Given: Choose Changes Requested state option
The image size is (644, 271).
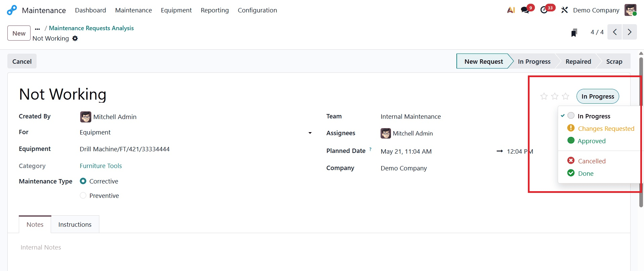Looking at the screenshot, I should point(601,128).
